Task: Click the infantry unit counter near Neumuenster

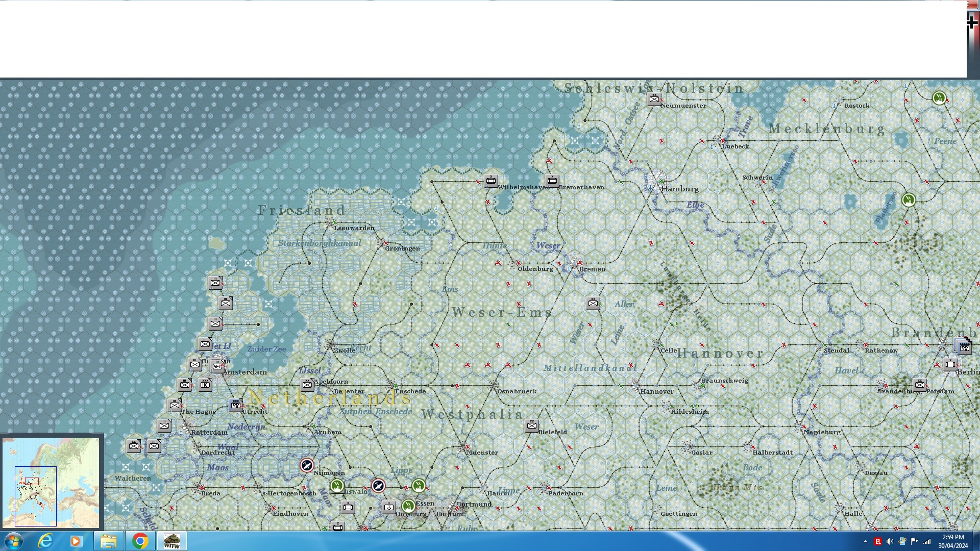Action: pos(654,99)
